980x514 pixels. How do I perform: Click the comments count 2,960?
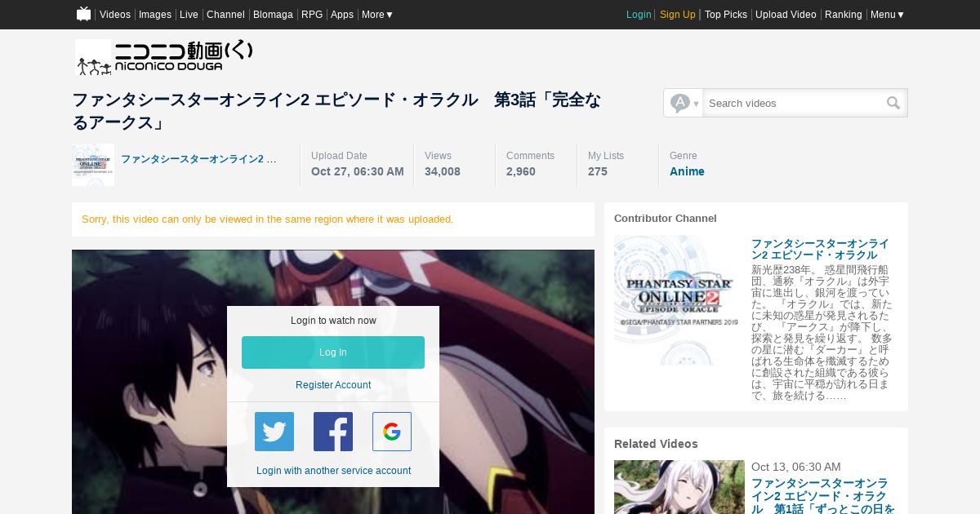click(x=521, y=171)
